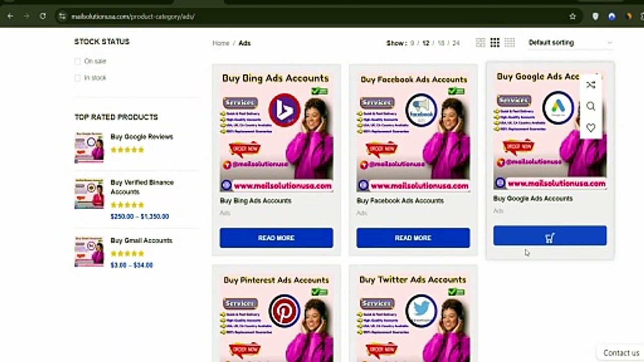
Task: Click the Buy Twitter Ads Accounts product image
Action: click(413, 317)
